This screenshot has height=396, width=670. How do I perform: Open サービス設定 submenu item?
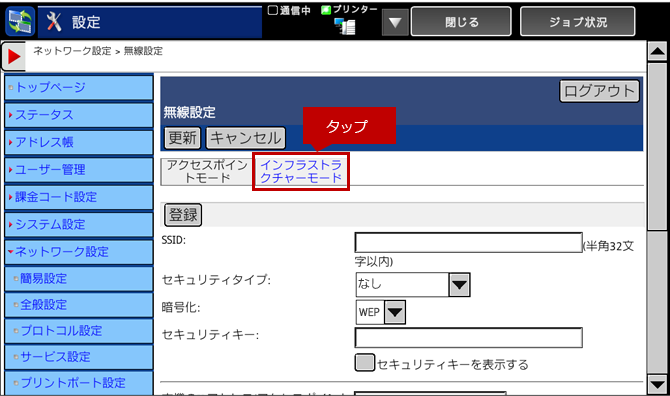[x=79, y=357]
